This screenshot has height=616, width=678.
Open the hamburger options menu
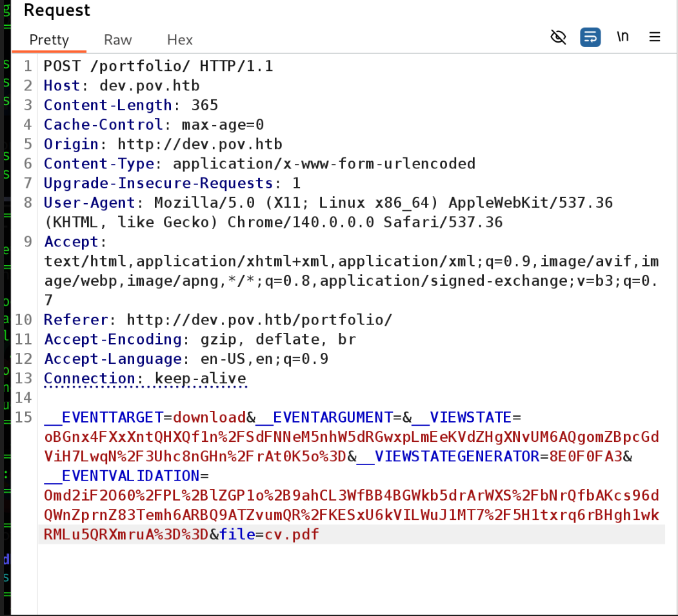point(655,37)
